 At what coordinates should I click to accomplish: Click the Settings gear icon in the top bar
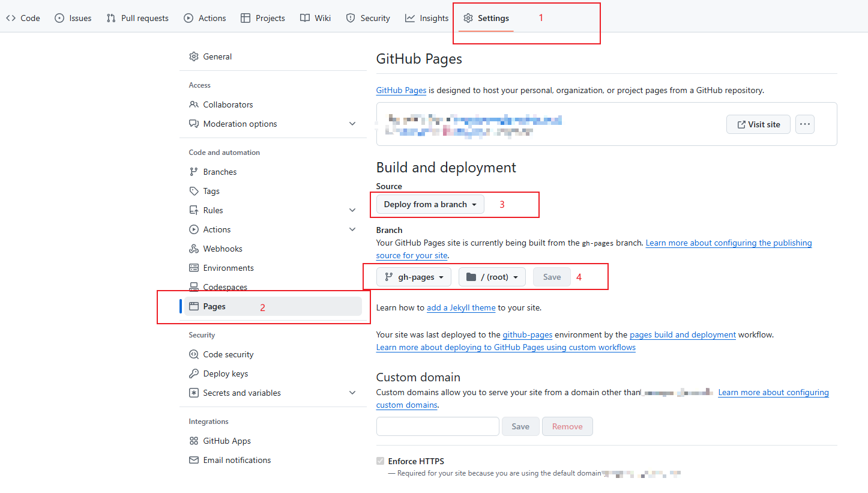click(x=468, y=18)
